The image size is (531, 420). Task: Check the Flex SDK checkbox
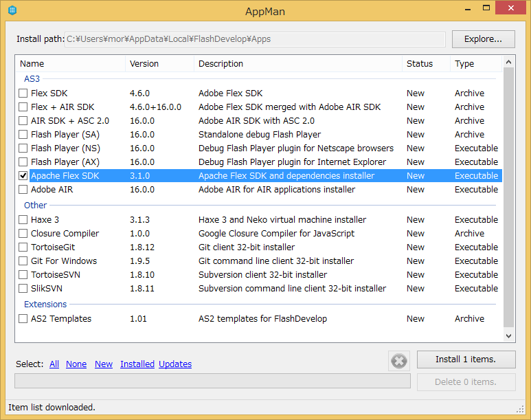coord(23,93)
